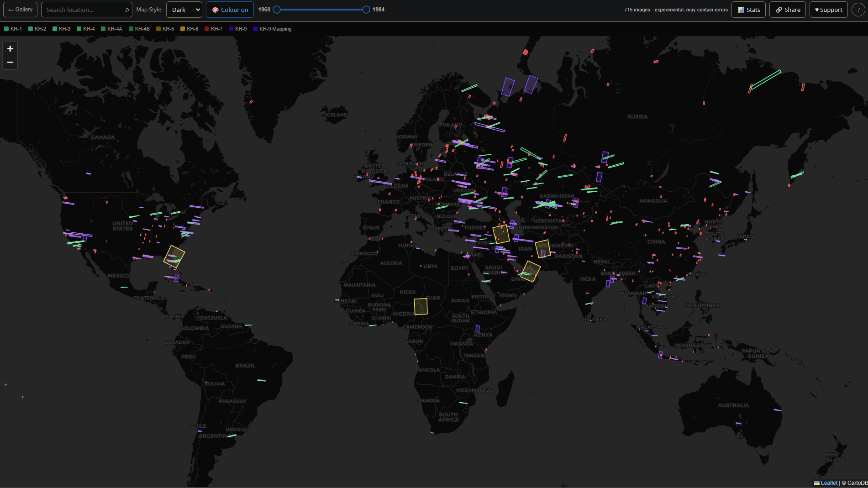Zoom out using the minus control
The image size is (868, 488).
pyautogui.click(x=10, y=62)
